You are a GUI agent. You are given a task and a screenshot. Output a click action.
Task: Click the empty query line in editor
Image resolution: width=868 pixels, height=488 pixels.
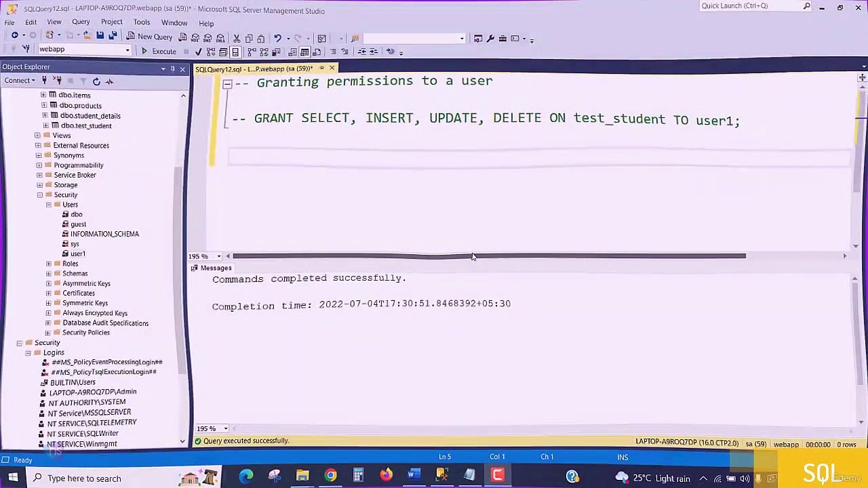(x=539, y=157)
